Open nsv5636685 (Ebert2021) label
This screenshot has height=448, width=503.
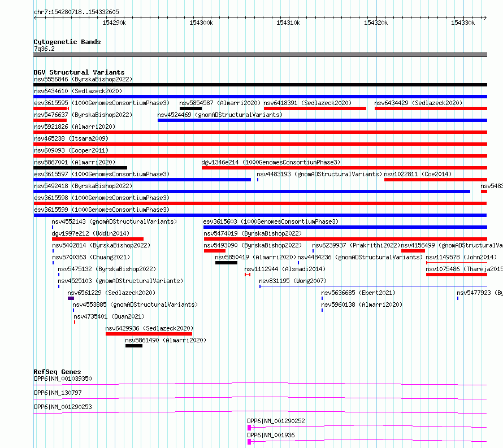(x=358, y=293)
